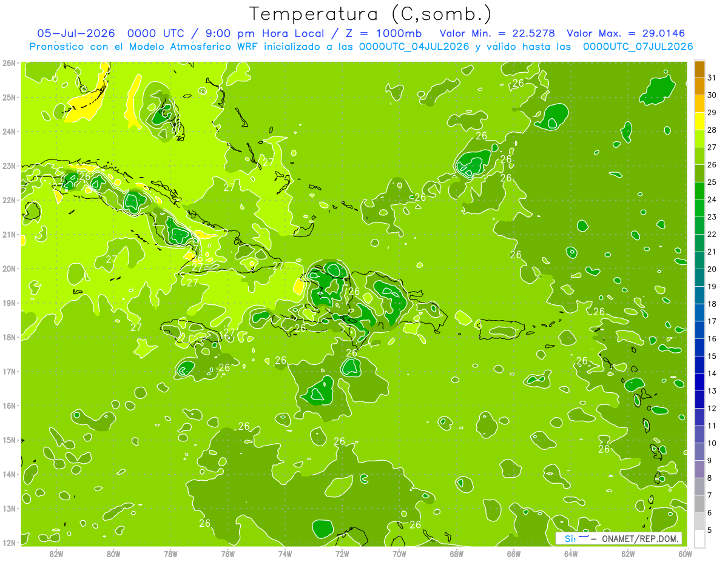Click the '72W' longitude axis label
The width and height of the screenshot is (728, 562).
[x=342, y=554]
